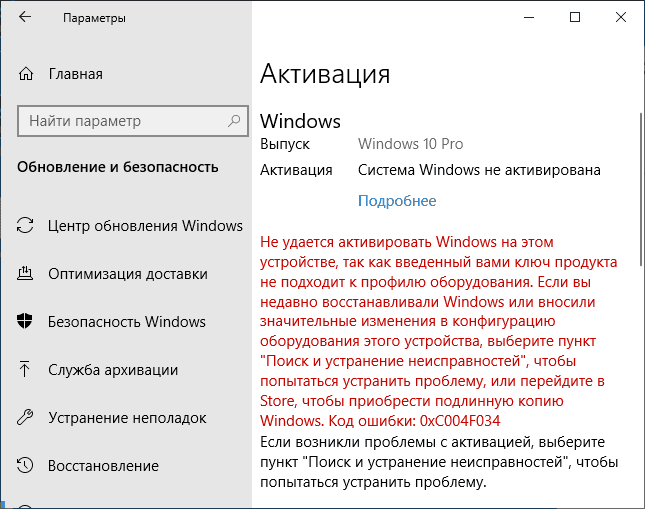
Task: Click the Обновление и безопасность heading
Action: point(118,167)
